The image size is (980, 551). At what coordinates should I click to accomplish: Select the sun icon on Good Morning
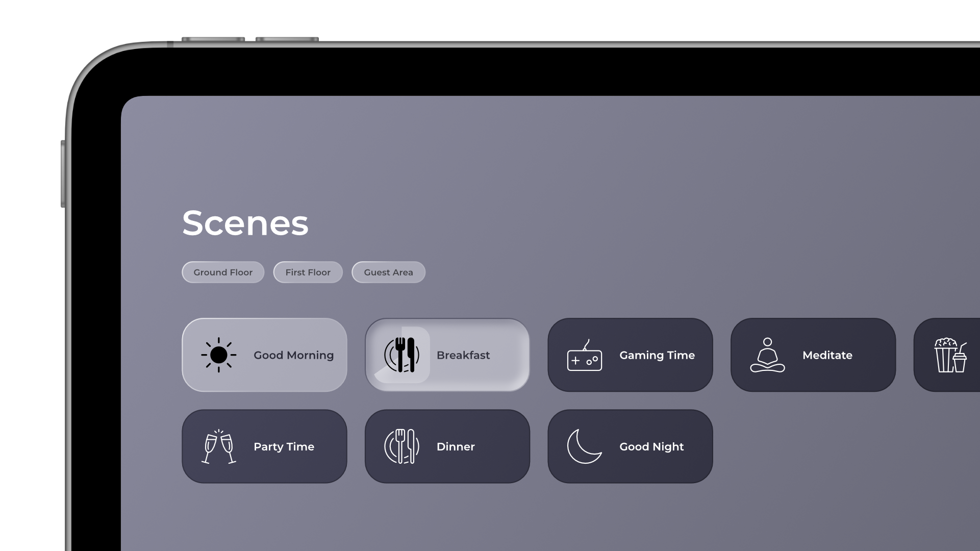click(219, 355)
